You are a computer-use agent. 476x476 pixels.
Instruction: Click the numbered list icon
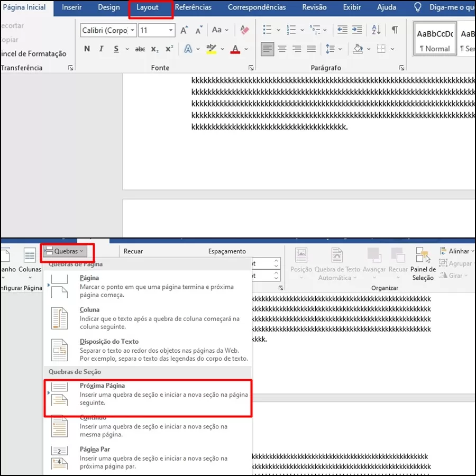291,30
